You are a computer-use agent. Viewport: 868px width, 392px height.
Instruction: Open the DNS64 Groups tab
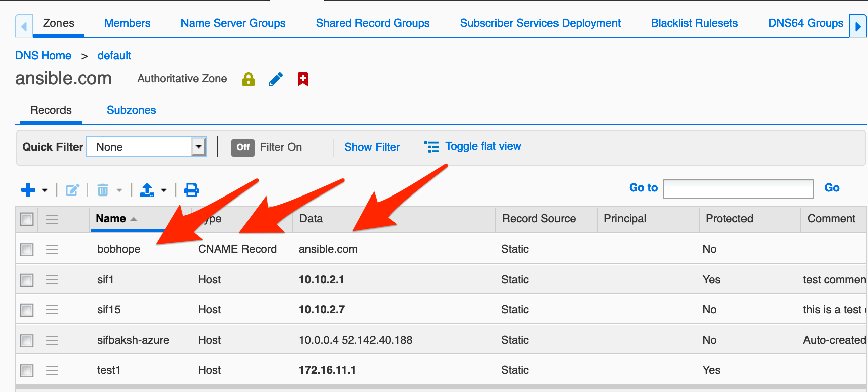coord(806,23)
